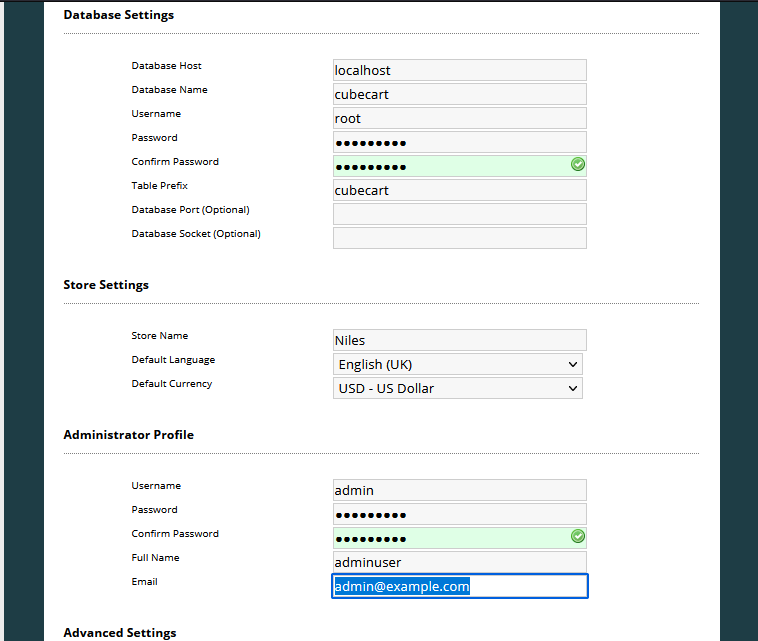Click the Email field with admin@example.com
Screen dimensions: 758x641
pos(459,586)
